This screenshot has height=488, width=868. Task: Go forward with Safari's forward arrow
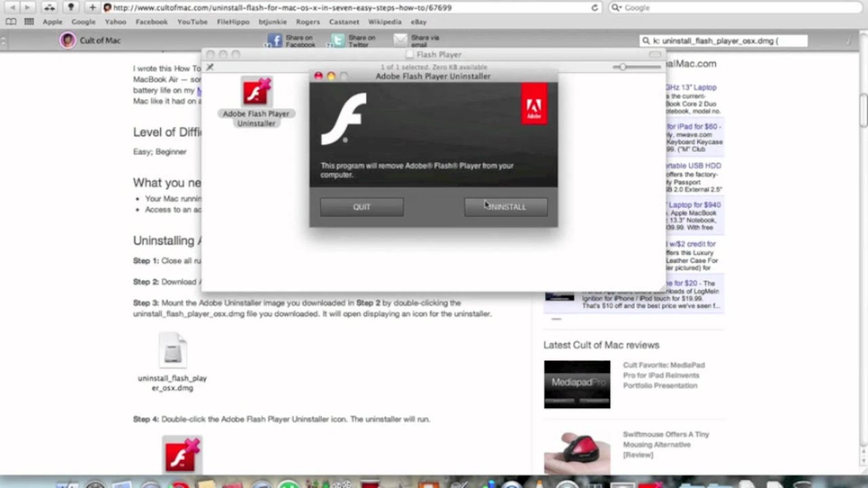[28, 7]
